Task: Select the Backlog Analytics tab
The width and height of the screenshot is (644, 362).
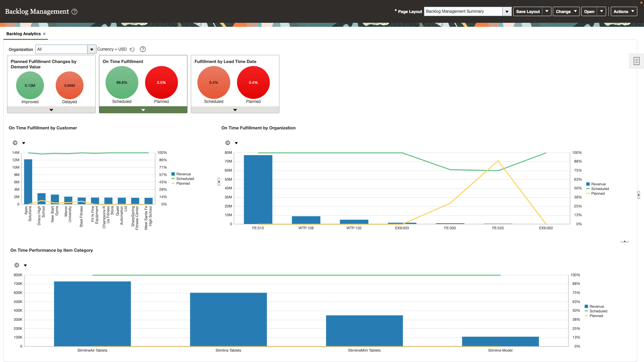Action: [x=23, y=34]
